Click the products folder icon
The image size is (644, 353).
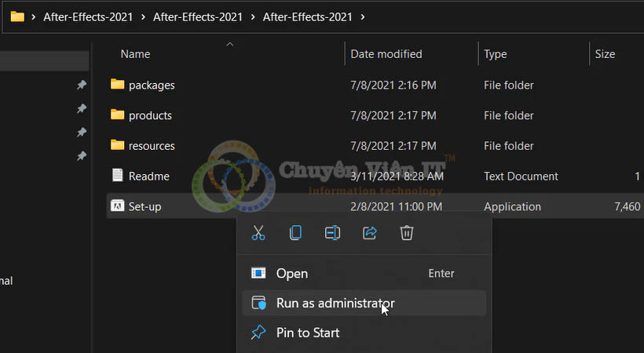tap(118, 115)
